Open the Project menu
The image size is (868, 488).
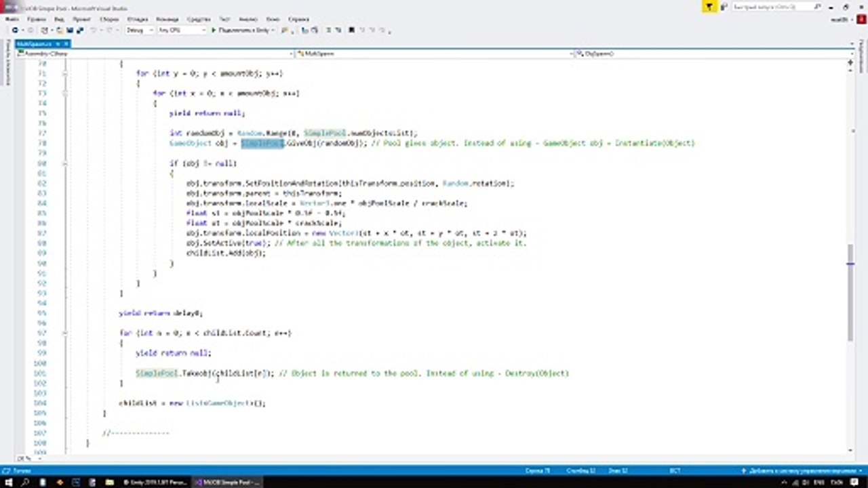81,20
